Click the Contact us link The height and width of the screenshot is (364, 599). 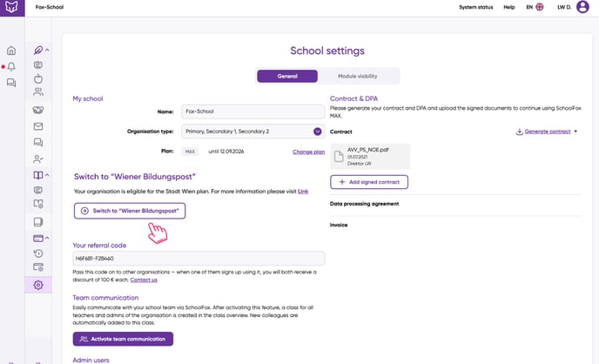(x=144, y=280)
